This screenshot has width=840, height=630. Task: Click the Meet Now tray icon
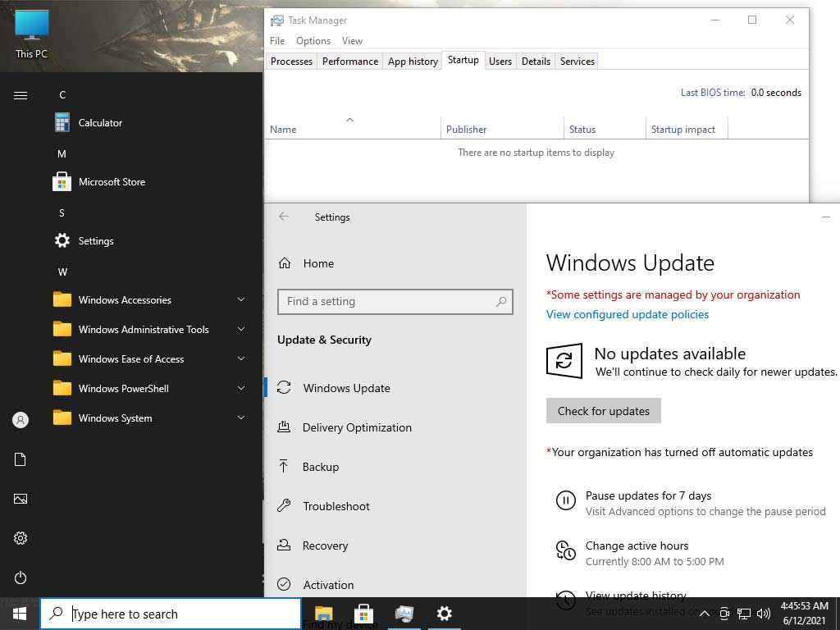pos(724,614)
